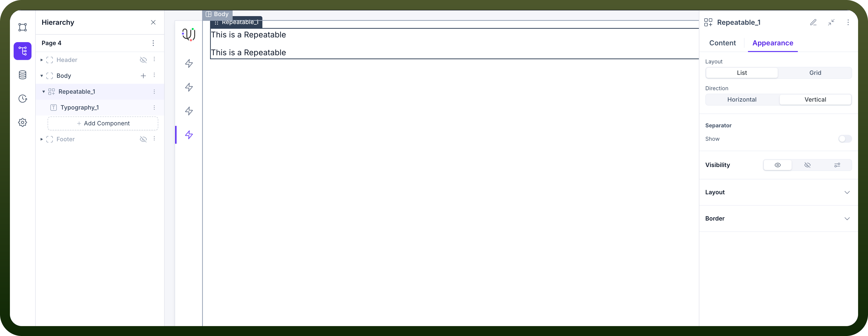
Task: Click the plus icon next to Body
Action: pyautogui.click(x=143, y=76)
